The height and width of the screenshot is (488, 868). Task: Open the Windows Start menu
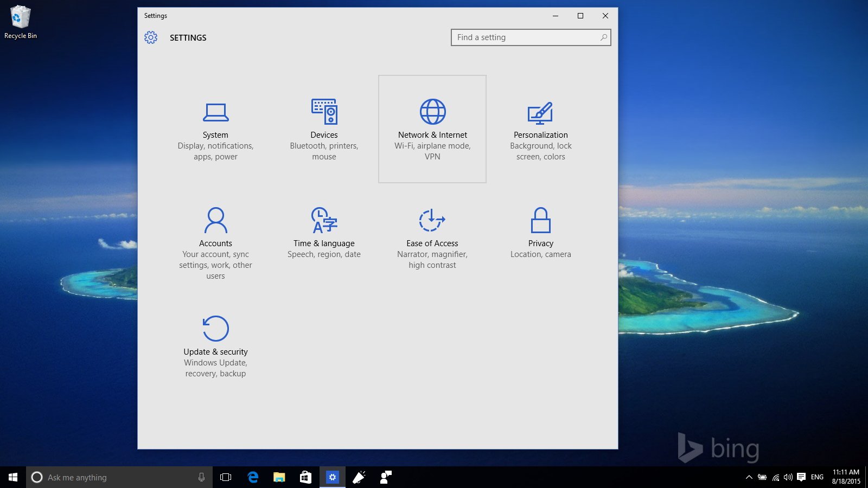coord(13,477)
